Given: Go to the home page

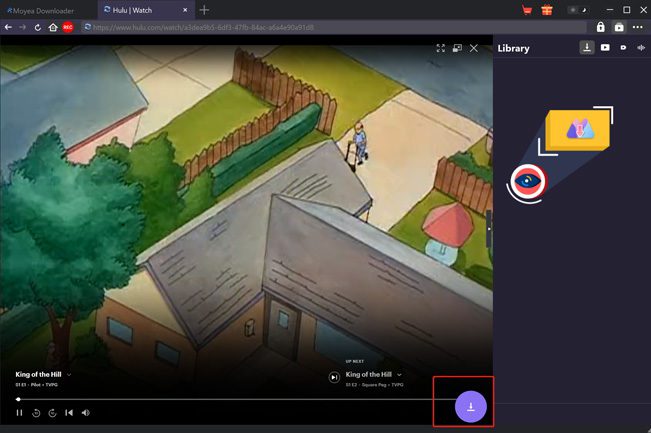Looking at the screenshot, I should pyautogui.click(x=52, y=27).
